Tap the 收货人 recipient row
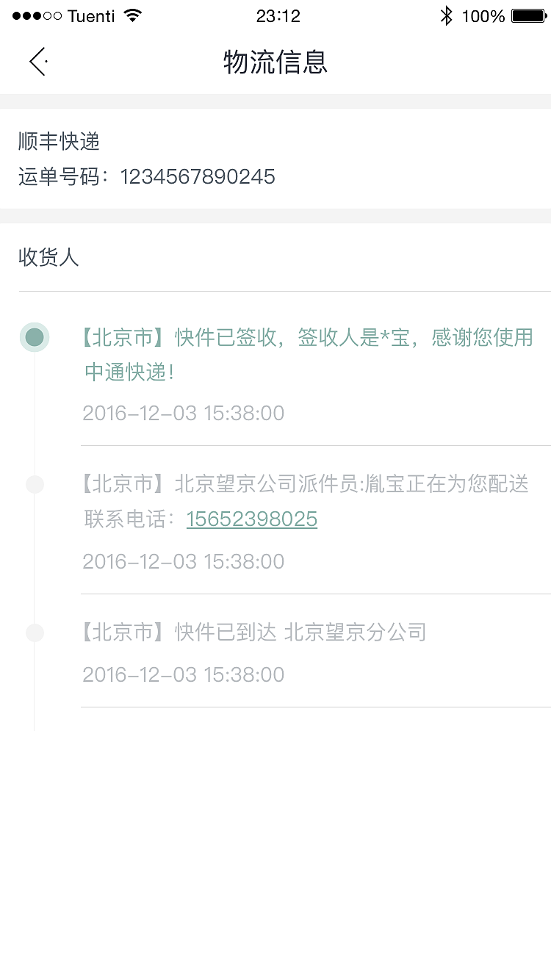The height and width of the screenshot is (980, 551). [48, 257]
